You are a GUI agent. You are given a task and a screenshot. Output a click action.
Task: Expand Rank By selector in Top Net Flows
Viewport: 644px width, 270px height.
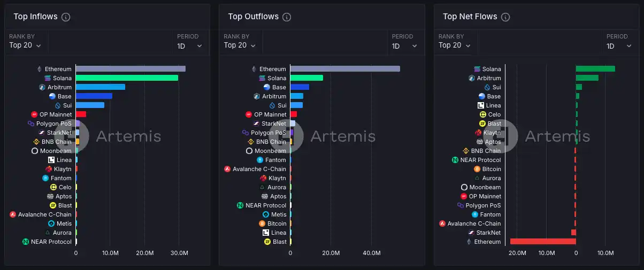click(x=455, y=45)
